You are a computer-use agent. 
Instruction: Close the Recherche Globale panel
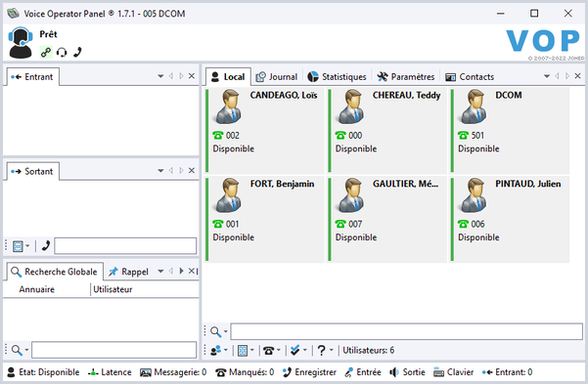click(191, 271)
